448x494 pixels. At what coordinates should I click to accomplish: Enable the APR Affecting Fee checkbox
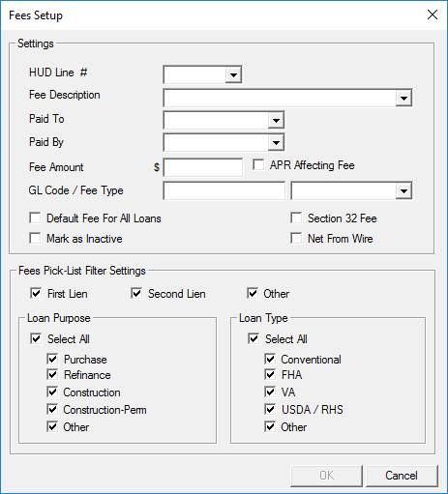[258, 164]
